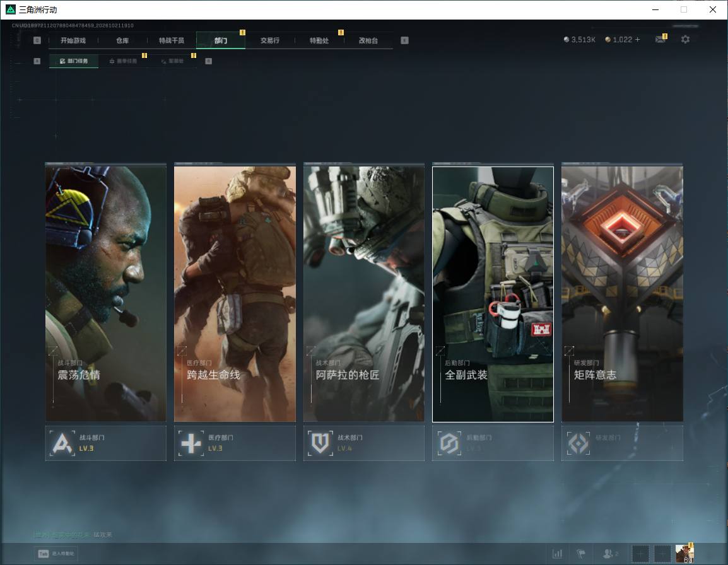Click the player avatar portrait
This screenshot has height=565, width=728.
pos(684,554)
